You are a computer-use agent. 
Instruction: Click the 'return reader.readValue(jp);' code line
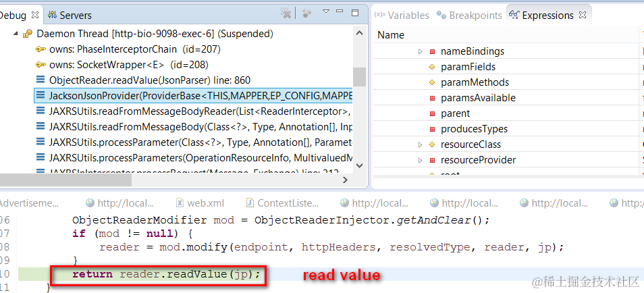tap(166, 274)
